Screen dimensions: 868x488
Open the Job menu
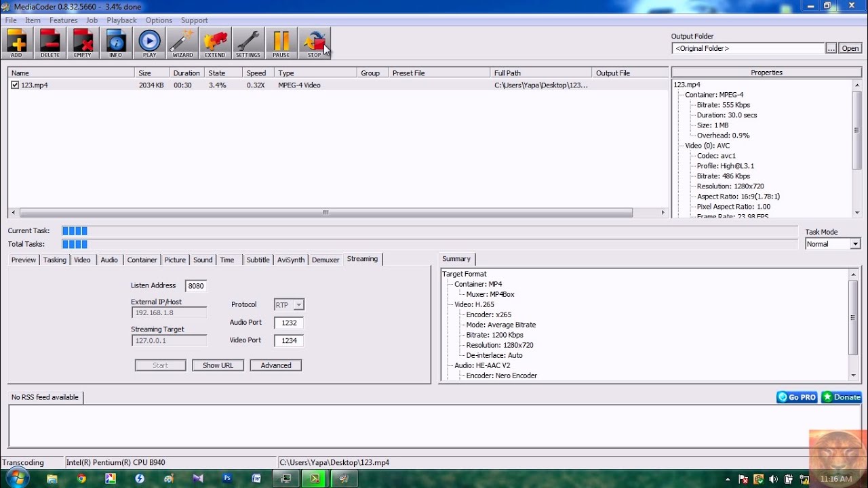tap(92, 20)
